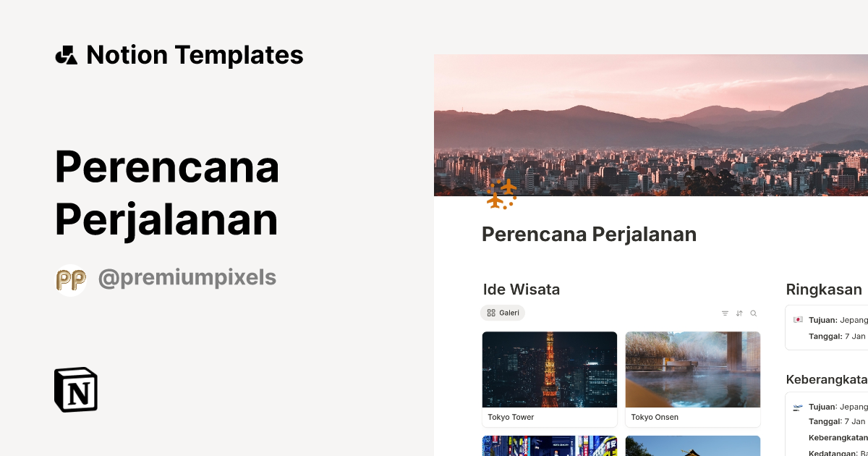Click the Japan flag icon in the Ringkasan card
This screenshot has width=868, height=456.
click(798, 318)
